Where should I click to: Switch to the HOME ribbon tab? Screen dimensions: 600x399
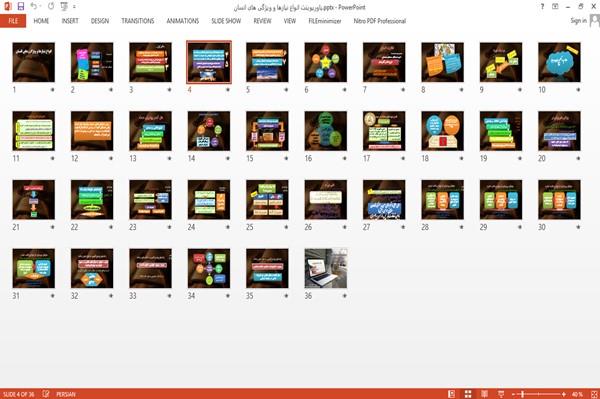(41, 21)
